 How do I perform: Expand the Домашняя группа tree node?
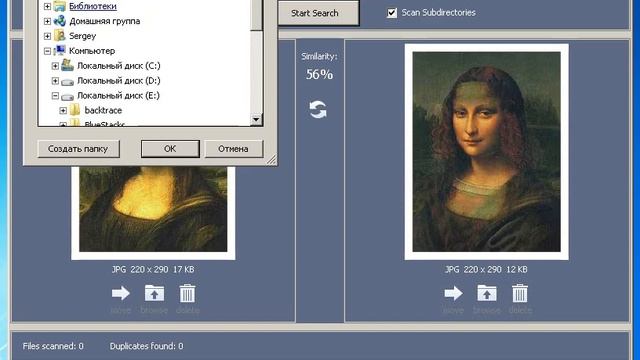tap(47, 21)
